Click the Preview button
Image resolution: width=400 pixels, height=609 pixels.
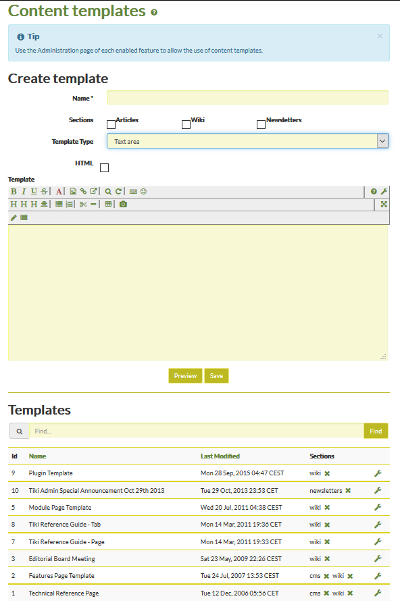pos(185,376)
